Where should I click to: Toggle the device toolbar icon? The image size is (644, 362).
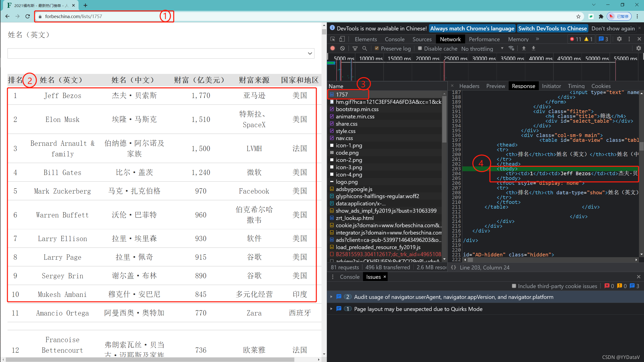point(342,39)
